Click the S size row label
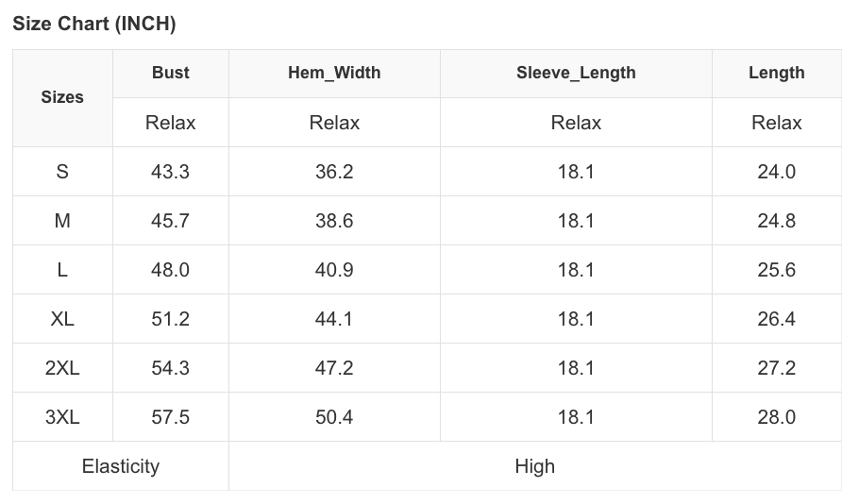This screenshot has width=859, height=504. [x=62, y=172]
